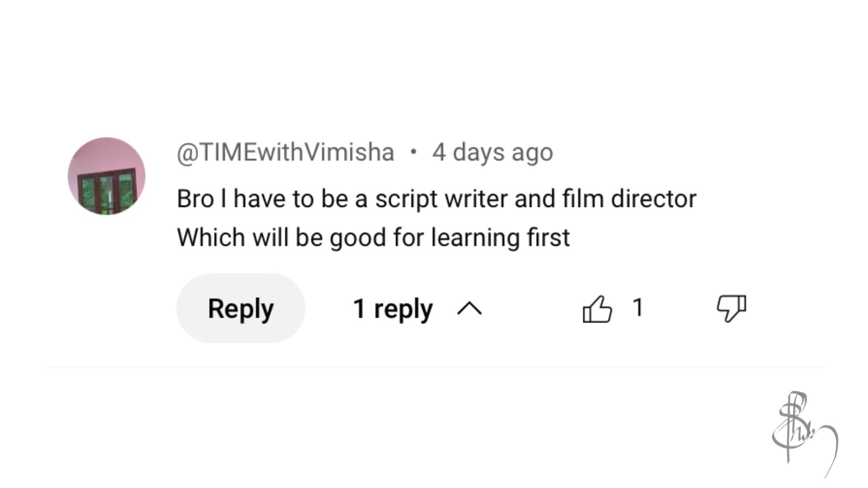This screenshot has width=868, height=488.
Task: Click the dot separator beside the username
Action: pyautogui.click(x=413, y=152)
